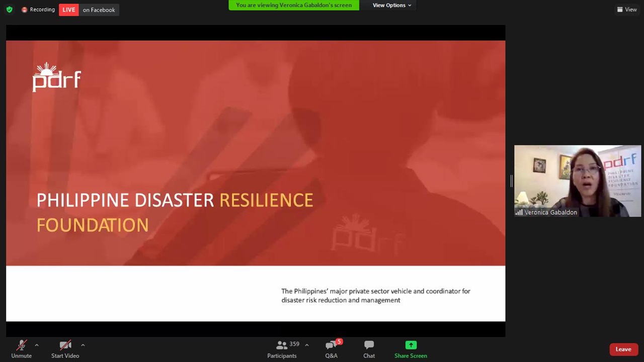The width and height of the screenshot is (644, 362).
Task: Start Video with camera button
Action: pyautogui.click(x=65, y=349)
